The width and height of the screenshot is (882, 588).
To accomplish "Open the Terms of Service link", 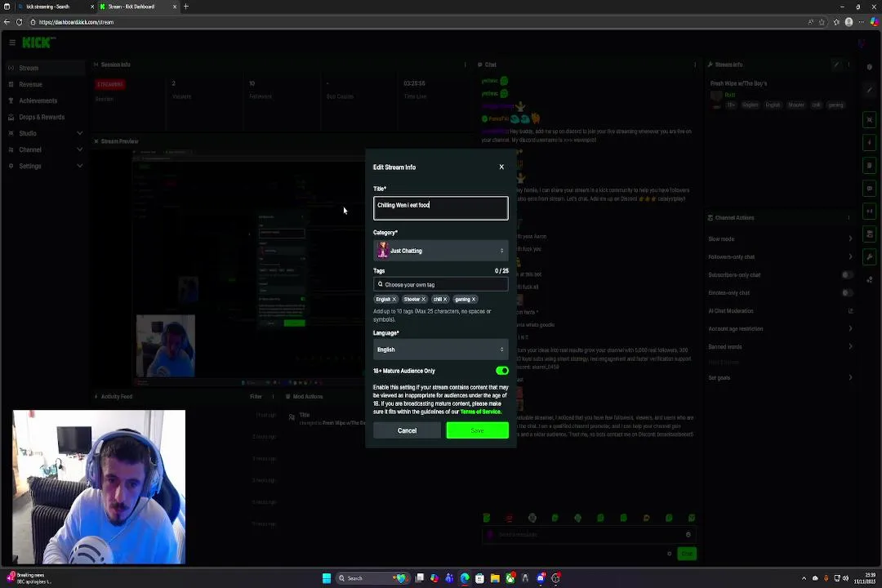I will pos(480,412).
